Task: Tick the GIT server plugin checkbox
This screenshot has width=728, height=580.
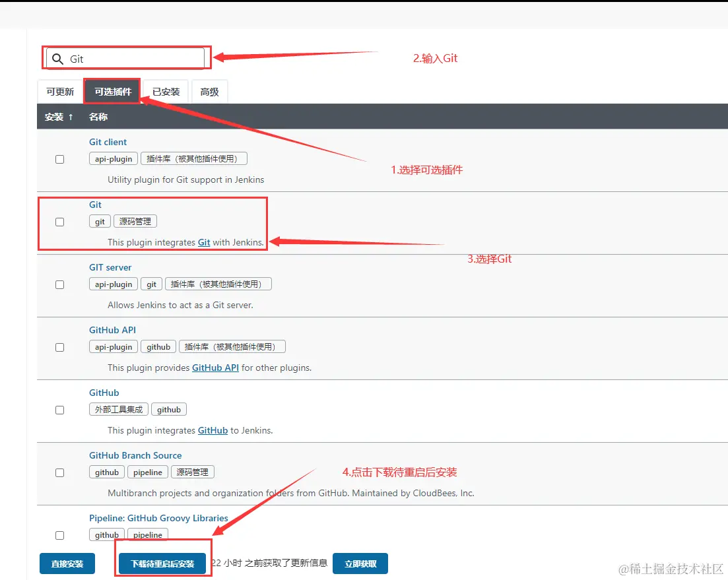Action: pyautogui.click(x=60, y=284)
